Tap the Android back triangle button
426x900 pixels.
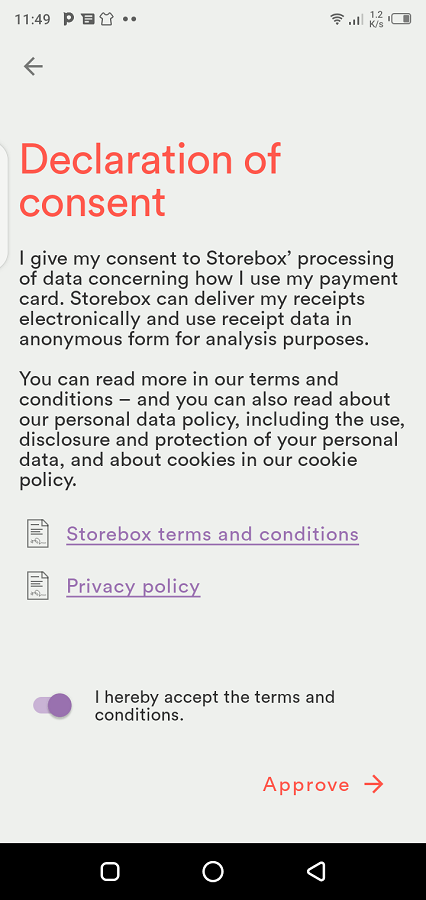(316, 871)
